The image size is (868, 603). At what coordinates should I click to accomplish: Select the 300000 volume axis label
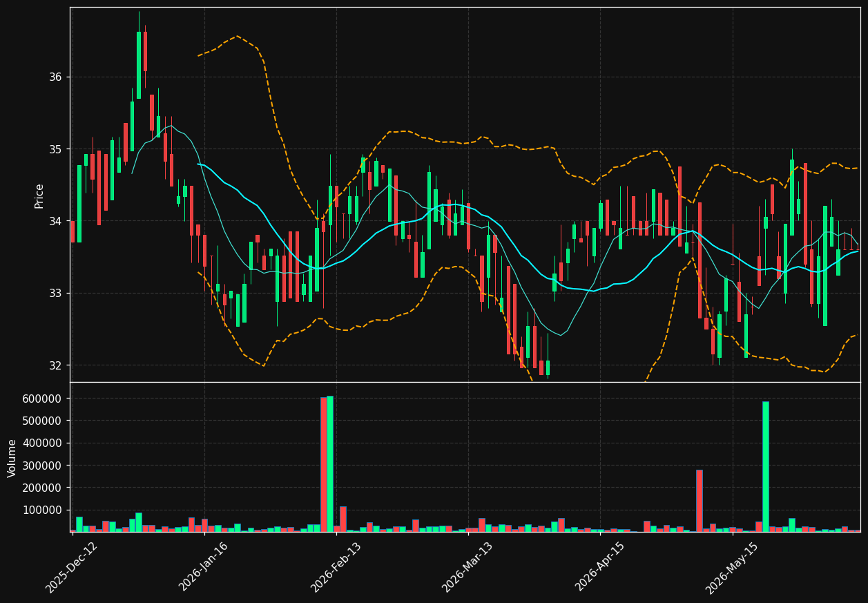pyautogui.click(x=42, y=466)
